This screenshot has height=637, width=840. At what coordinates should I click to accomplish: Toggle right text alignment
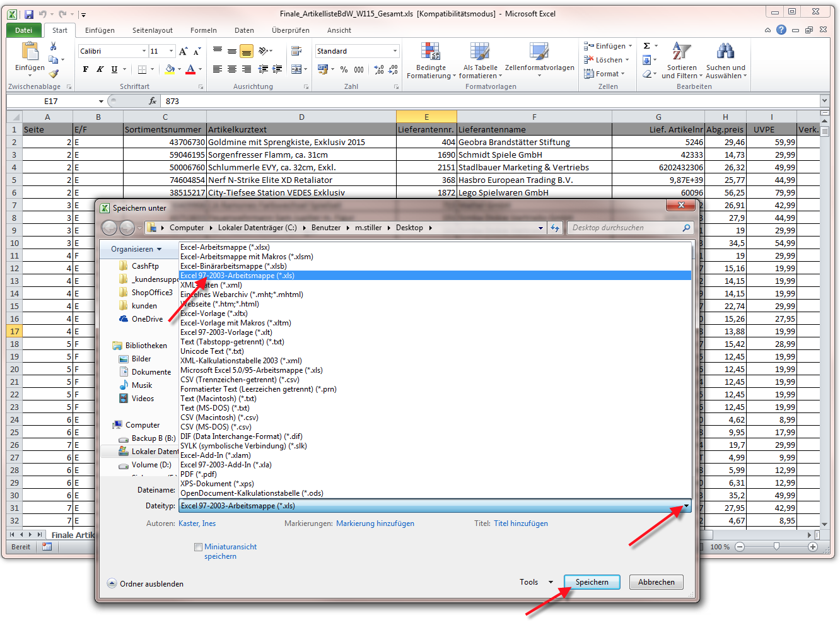(x=247, y=69)
